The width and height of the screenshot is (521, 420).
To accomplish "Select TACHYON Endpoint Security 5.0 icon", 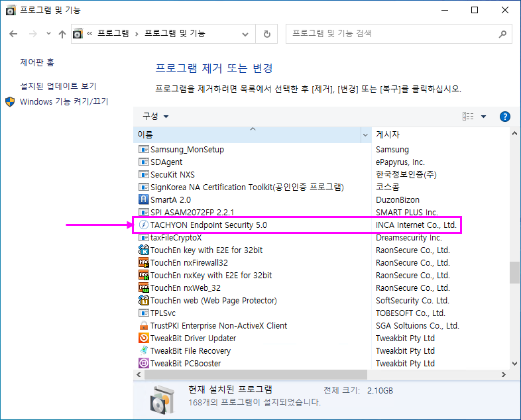I will pyautogui.click(x=144, y=225).
